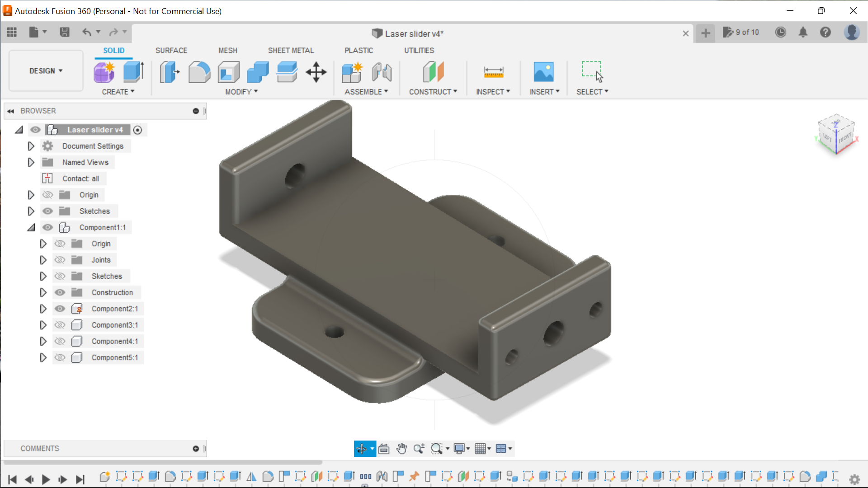Undo the last action
This screenshot has width=868, height=488.
(87, 32)
